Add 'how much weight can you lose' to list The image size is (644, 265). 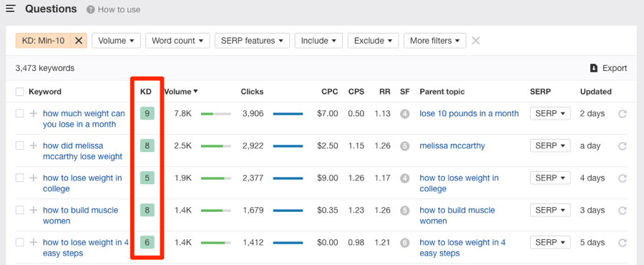coord(33,113)
